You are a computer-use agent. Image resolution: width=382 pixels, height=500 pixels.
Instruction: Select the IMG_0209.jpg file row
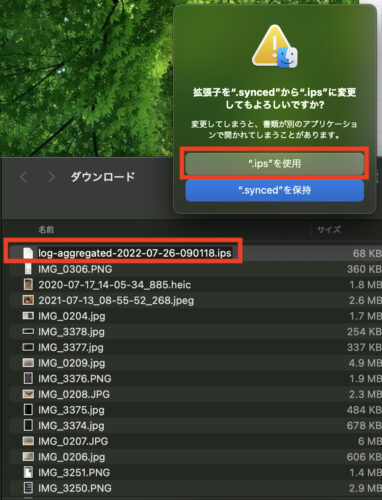coord(195,363)
